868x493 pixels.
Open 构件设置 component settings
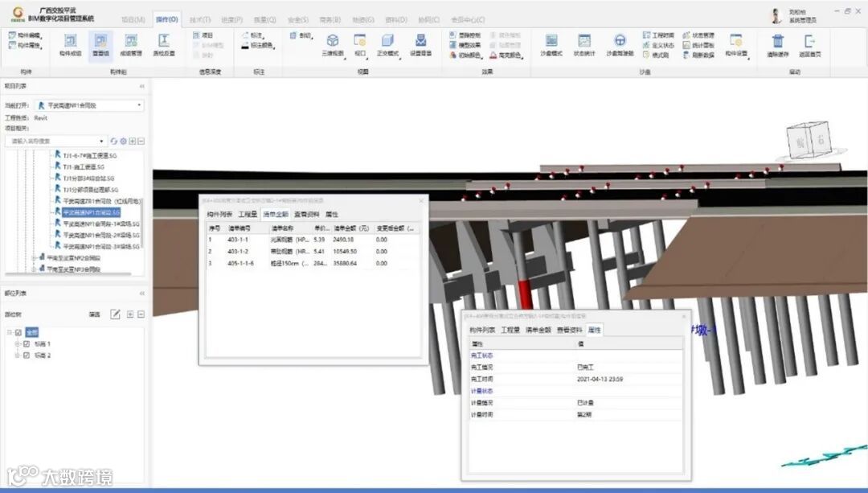tap(736, 45)
